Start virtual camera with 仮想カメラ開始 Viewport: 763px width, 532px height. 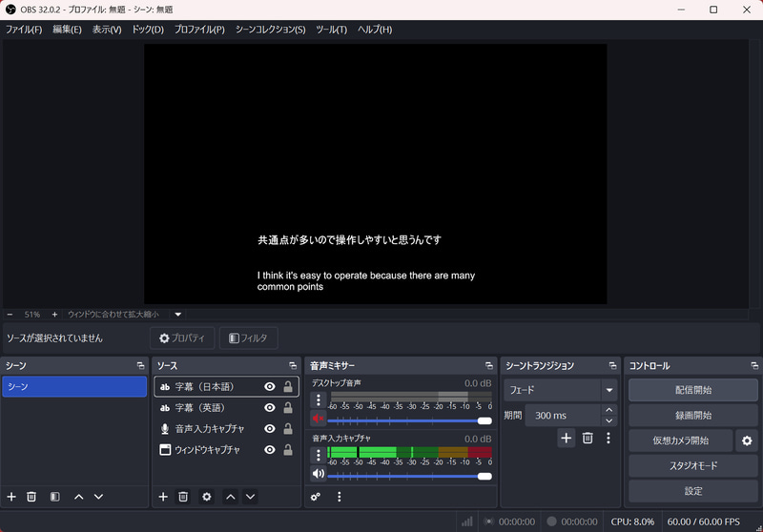coord(681,440)
